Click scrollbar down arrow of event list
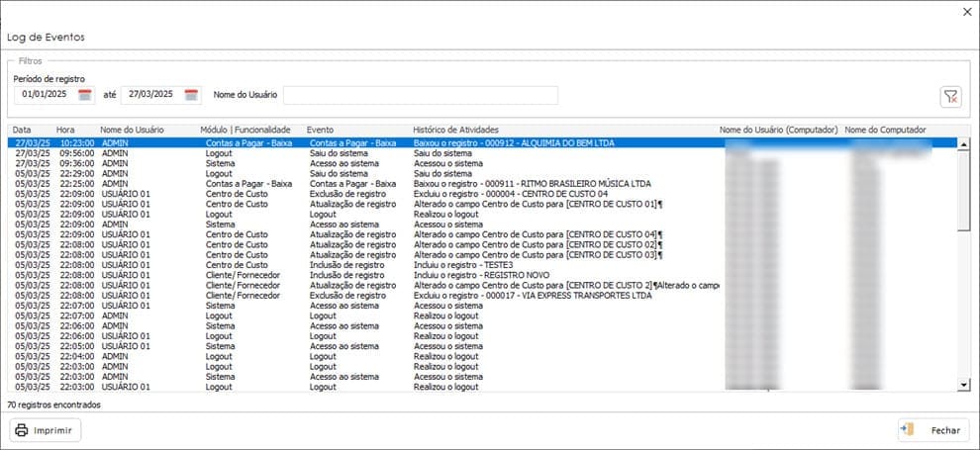This screenshot has width=980, height=450. pyautogui.click(x=964, y=385)
